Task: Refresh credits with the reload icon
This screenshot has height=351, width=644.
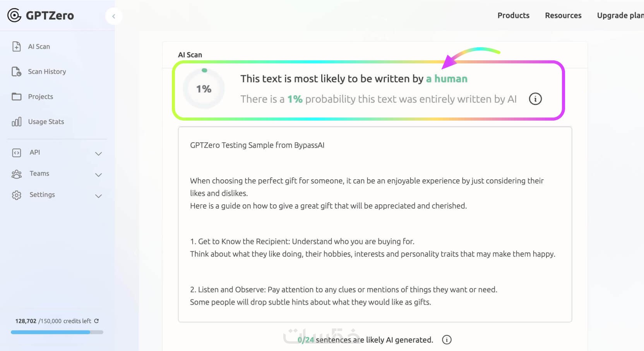Action: coord(96,321)
